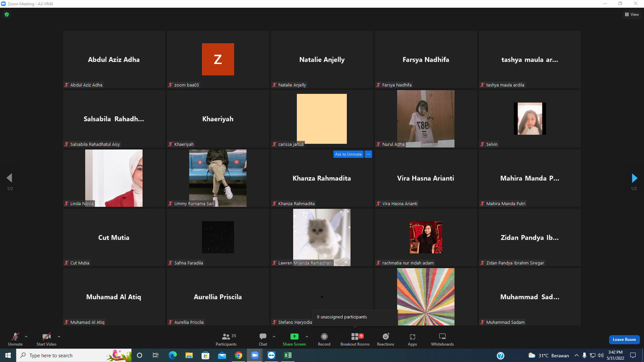Select Nurul Adha's video thumbnail
The image size is (644, 362).
426,119
